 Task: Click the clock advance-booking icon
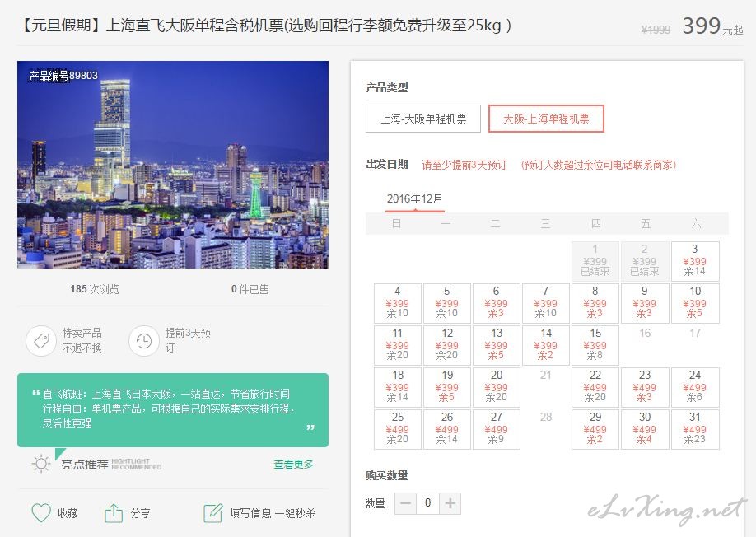pos(143,341)
